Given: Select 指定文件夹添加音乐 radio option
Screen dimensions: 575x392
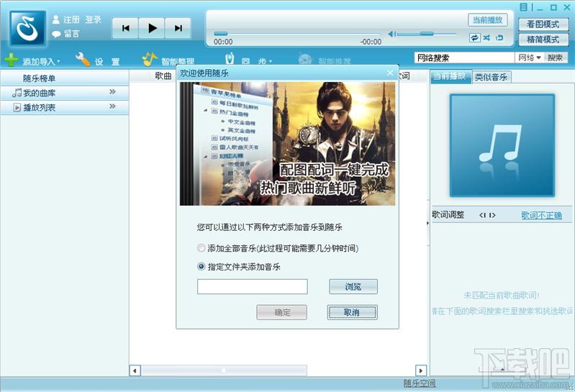Looking at the screenshot, I should click(201, 267).
